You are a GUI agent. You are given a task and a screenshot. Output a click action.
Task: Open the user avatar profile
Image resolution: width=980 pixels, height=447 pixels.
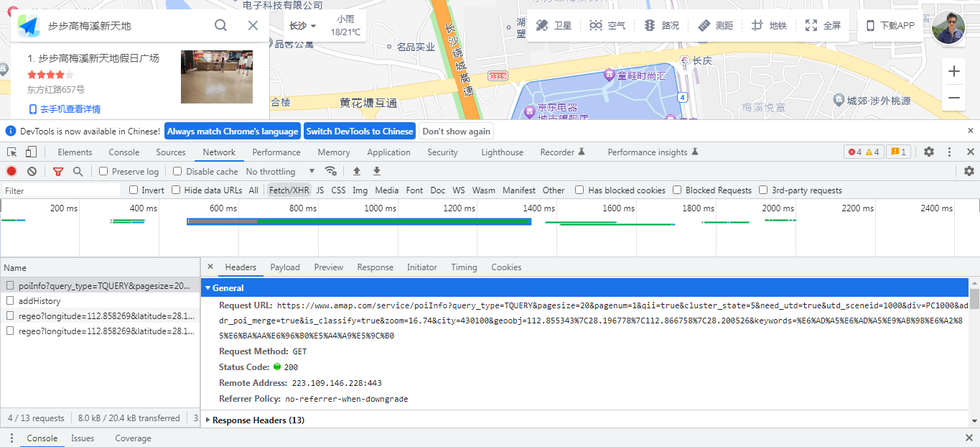click(x=948, y=27)
